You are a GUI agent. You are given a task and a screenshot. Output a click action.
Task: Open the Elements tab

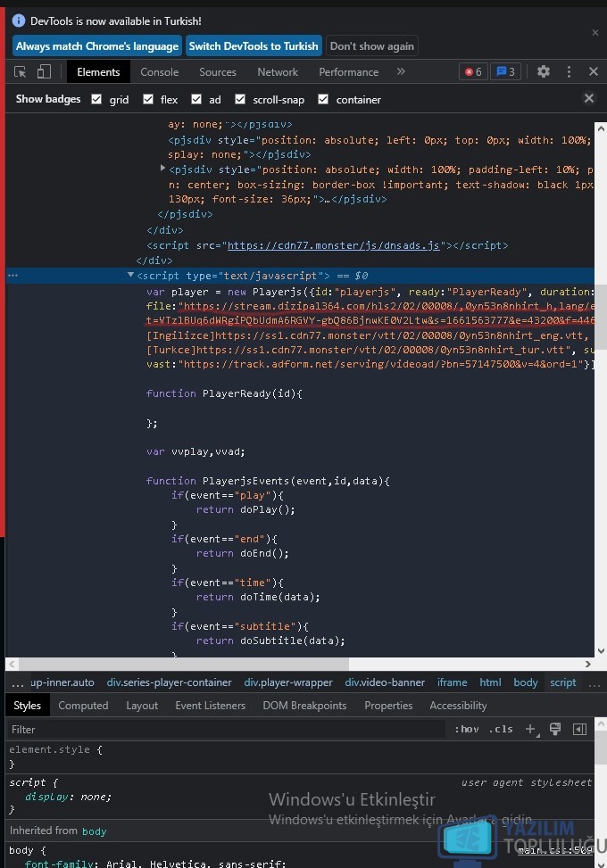pos(98,72)
